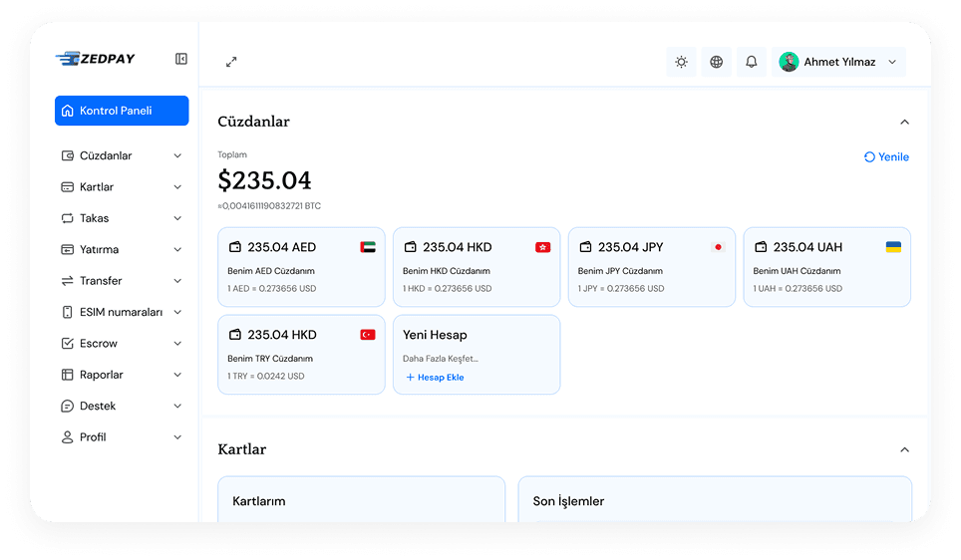
Task: Click the Destek chat sidebar icon
Action: click(x=68, y=406)
